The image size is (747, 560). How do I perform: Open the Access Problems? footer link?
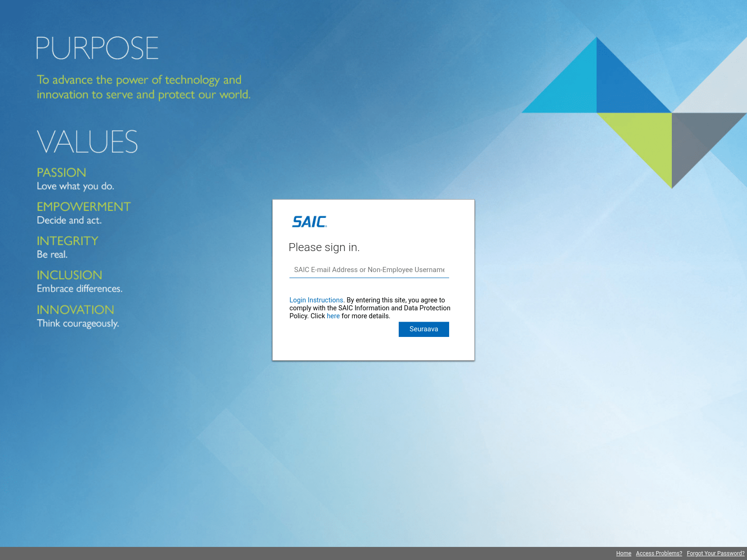coord(659,553)
